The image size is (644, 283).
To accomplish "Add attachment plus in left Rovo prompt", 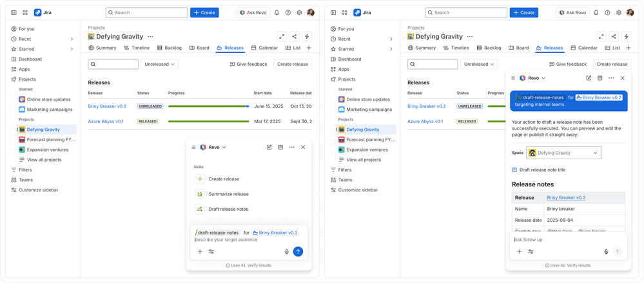I will tap(200, 252).
